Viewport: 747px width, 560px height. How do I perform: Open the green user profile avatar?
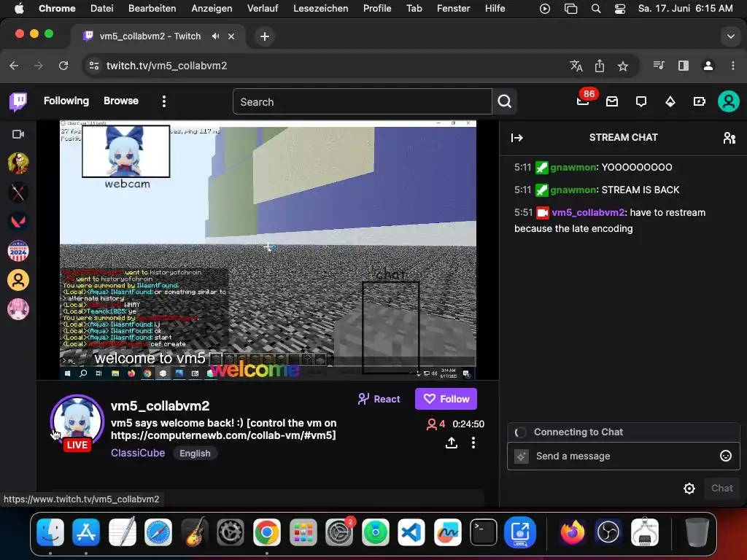click(729, 101)
